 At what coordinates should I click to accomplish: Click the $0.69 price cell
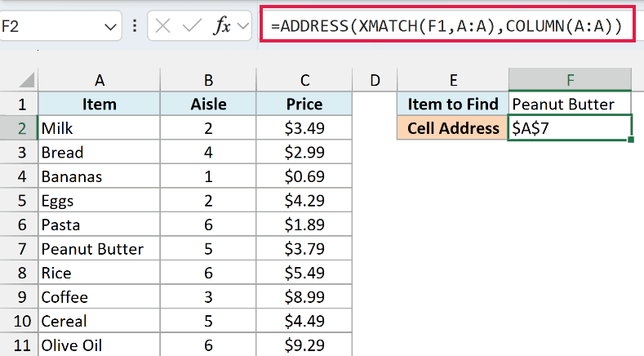pyautogui.click(x=304, y=176)
